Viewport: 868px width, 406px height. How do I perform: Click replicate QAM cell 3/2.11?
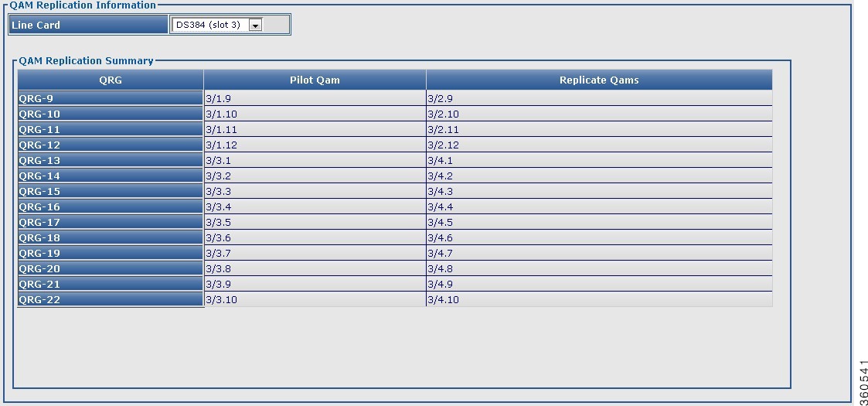tap(599, 130)
